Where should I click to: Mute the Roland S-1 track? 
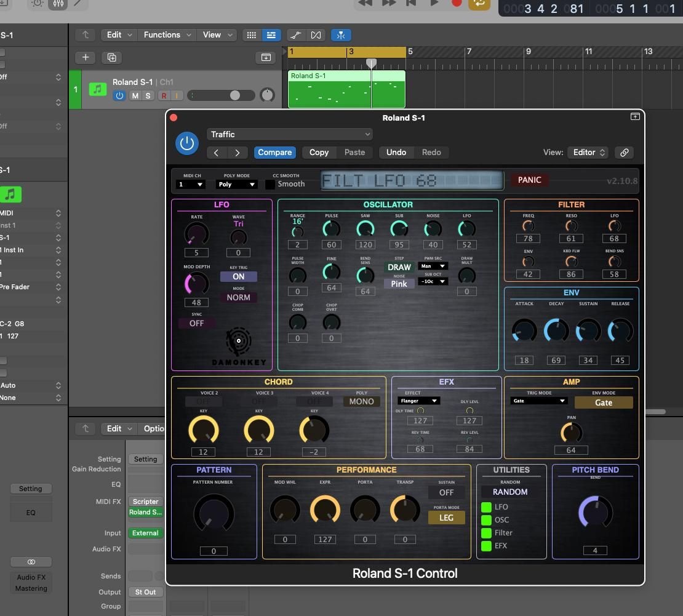point(135,95)
